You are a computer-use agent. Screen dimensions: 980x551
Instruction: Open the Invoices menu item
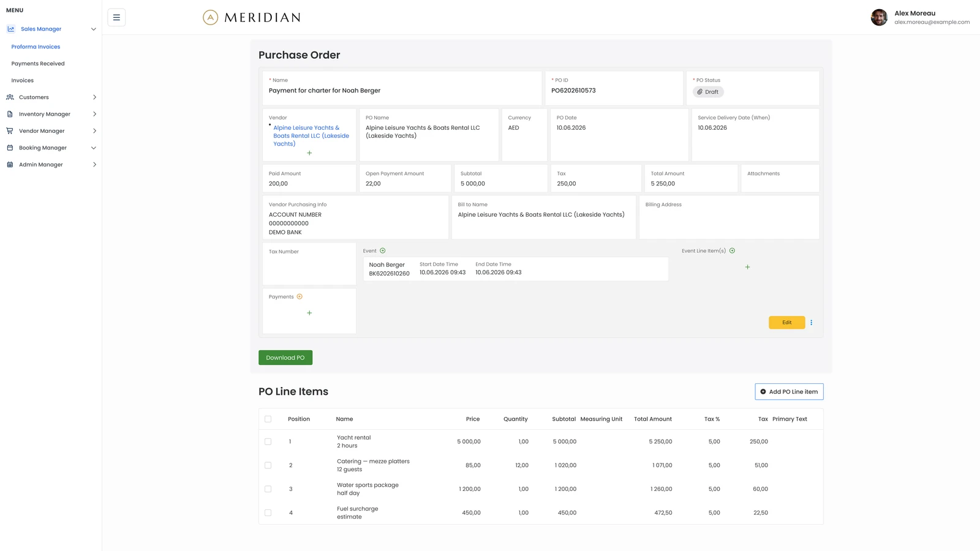click(23, 80)
